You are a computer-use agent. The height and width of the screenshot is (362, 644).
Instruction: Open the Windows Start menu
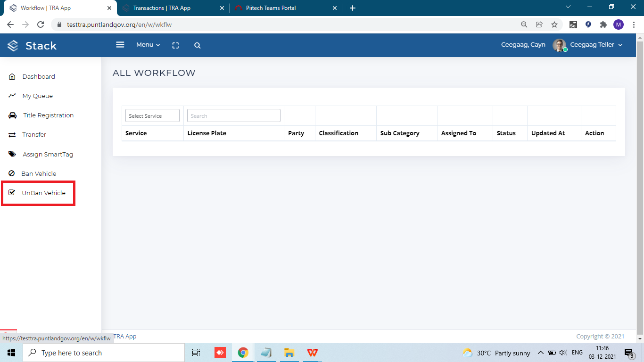(x=11, y=353)
